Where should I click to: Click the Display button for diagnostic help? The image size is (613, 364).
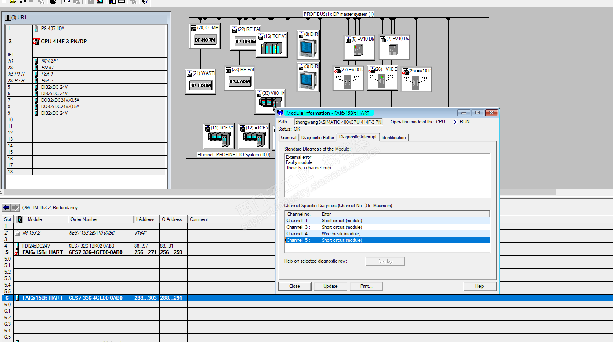(x=385, y=261)
